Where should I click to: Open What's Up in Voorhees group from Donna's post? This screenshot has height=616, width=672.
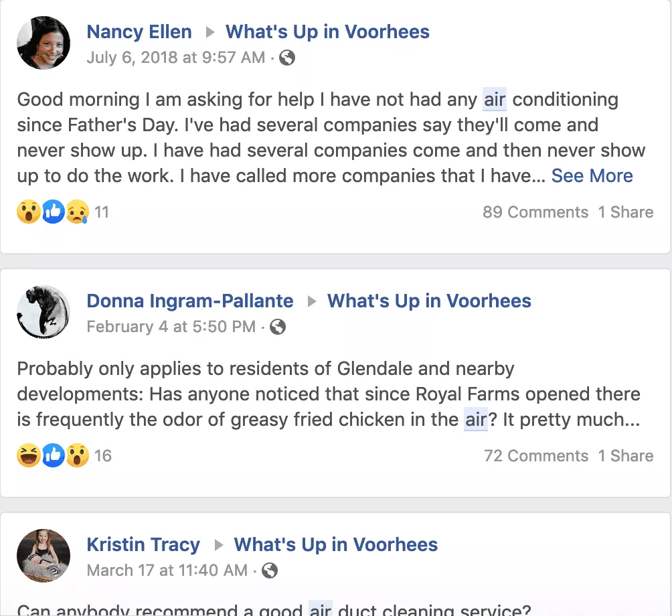(429, 301)
